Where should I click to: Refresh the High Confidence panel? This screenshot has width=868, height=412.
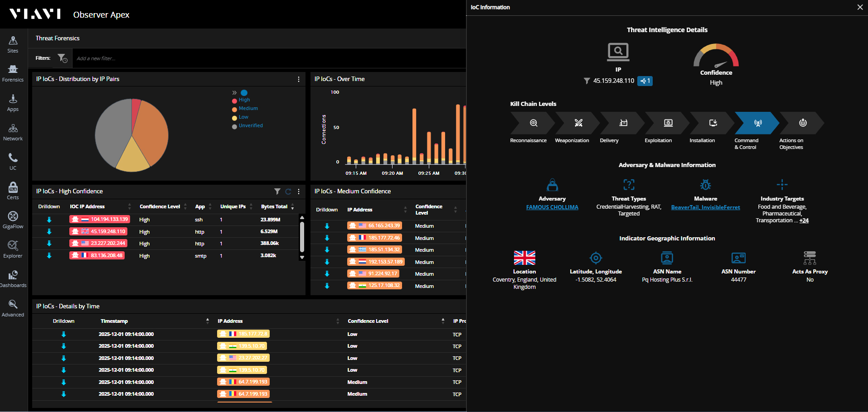[288, 192]
